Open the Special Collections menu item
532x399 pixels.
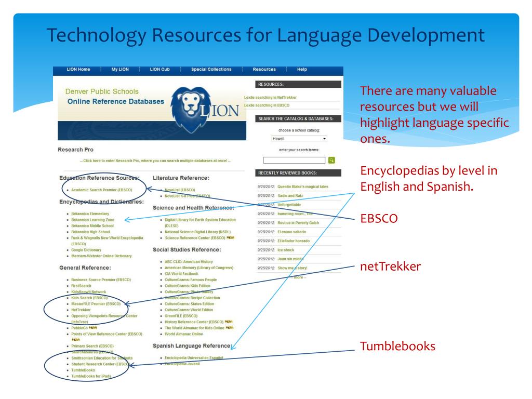[x=211, y=69]
